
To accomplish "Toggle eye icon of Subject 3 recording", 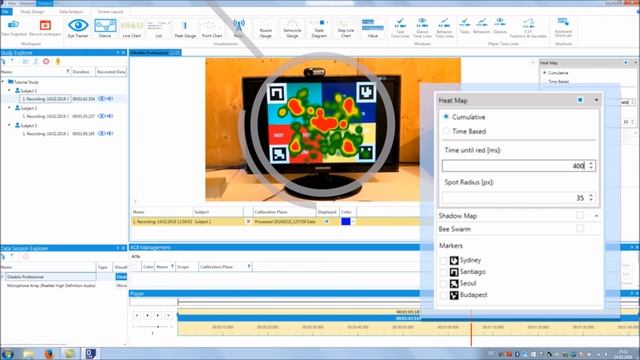I will tap(102, 133).
